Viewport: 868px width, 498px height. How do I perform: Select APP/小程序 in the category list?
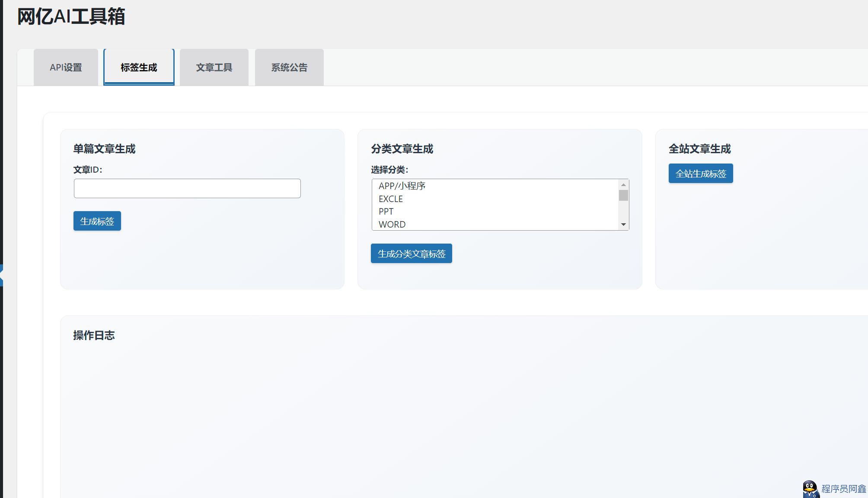(x=495, y=186)
